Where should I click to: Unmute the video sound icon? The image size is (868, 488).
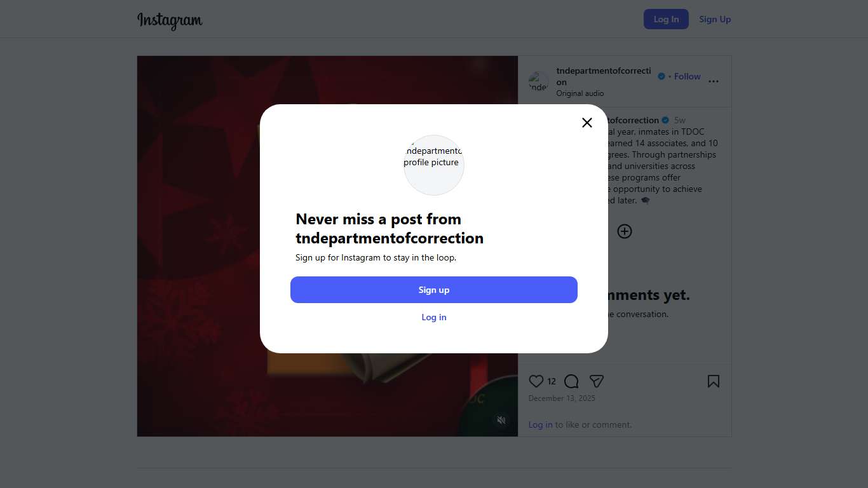[501, 420]
